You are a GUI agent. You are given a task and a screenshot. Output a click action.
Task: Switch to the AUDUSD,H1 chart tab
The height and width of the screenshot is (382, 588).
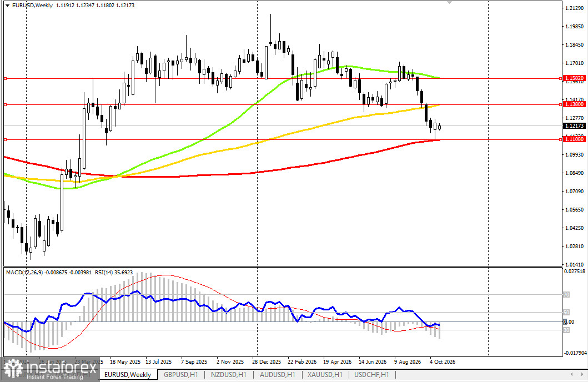(277, 374)
